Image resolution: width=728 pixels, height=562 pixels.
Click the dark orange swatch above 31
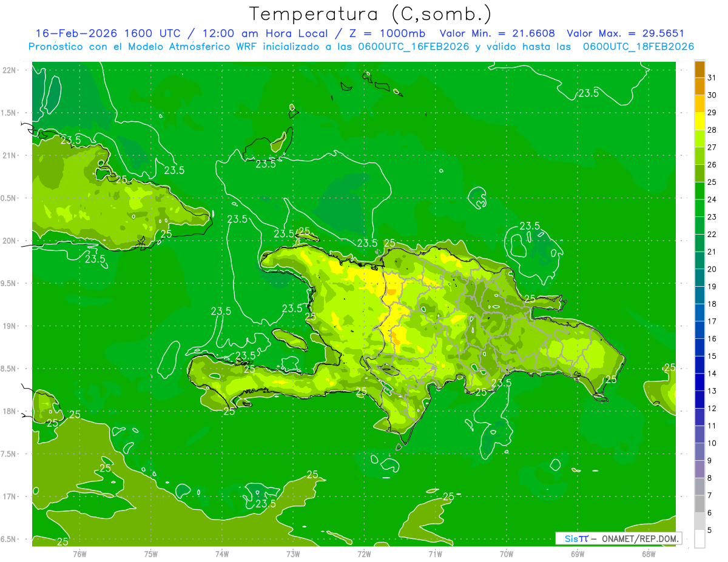699,69
